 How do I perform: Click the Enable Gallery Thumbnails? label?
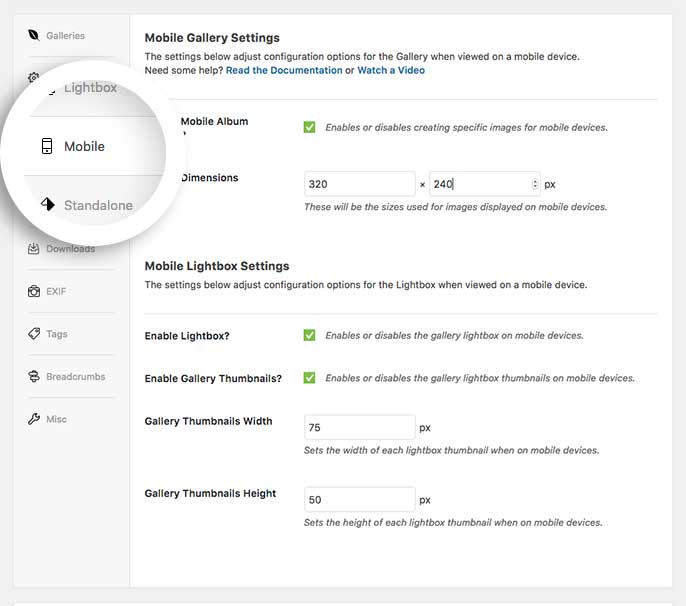(x=214, y=378)
